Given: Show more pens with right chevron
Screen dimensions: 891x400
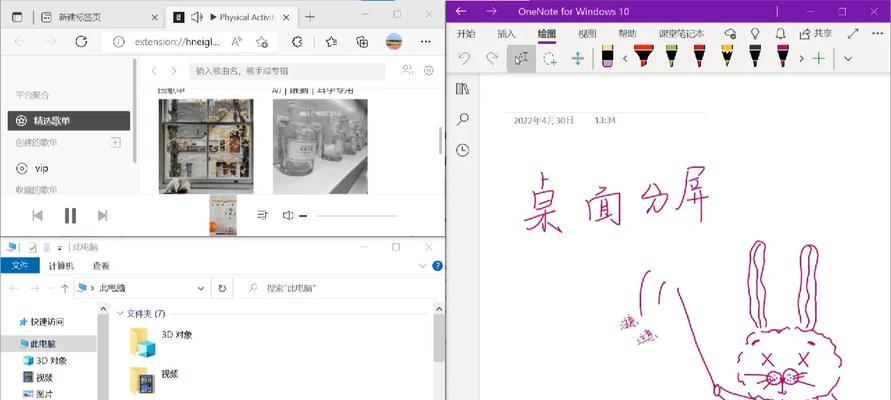Looking at the screenshot, I should coord(802,59).
